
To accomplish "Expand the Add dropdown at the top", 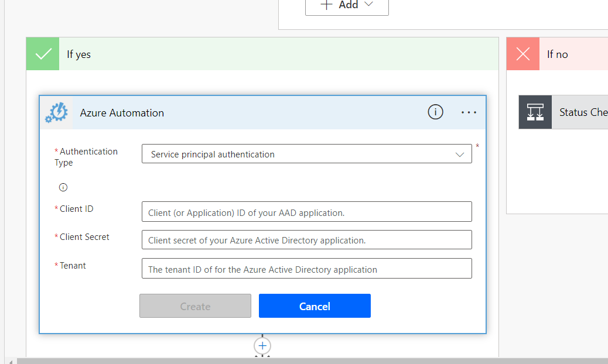I will [x=347, y=5].
